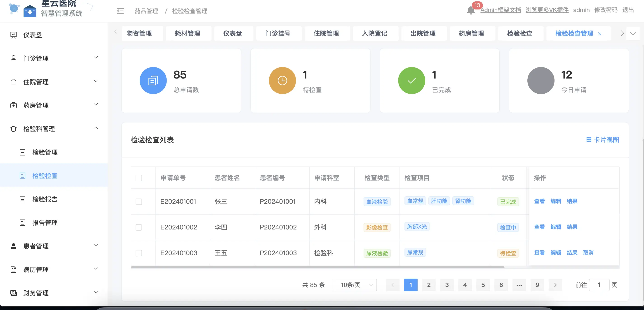The image size is (644, 310).
Task: Toggle the select-all header checkbox
Action: (x=139, y=178)
